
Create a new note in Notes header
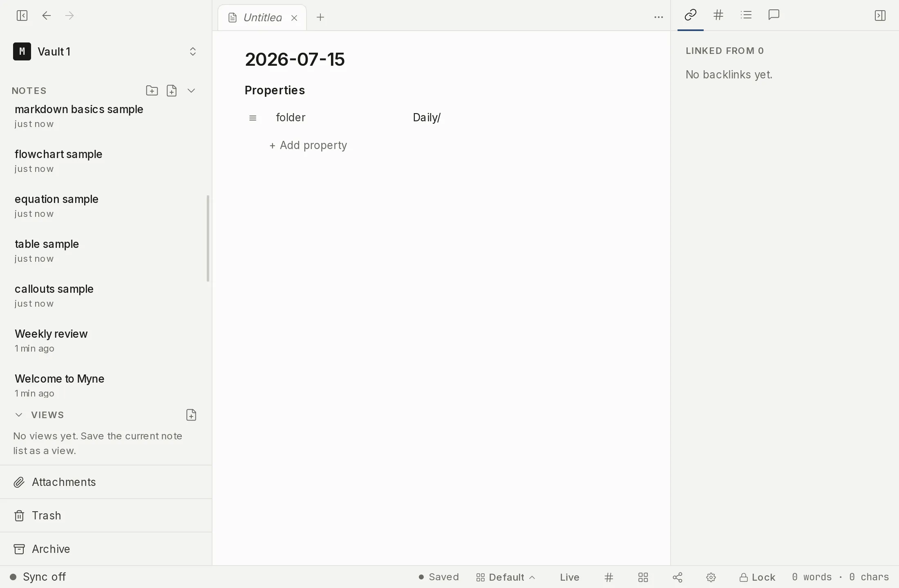pos(172,91)
